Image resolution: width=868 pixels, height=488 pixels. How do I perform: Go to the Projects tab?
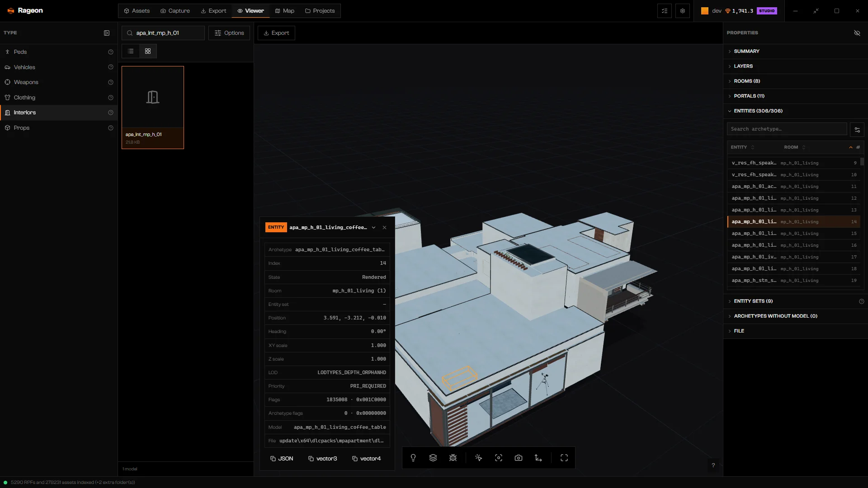320,11
